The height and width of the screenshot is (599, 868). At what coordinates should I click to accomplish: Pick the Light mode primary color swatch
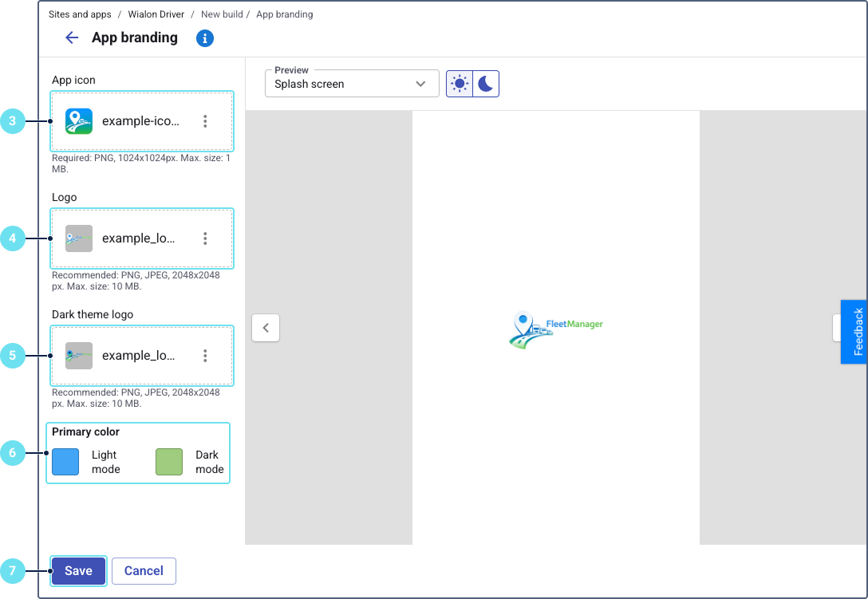pos(65,462)
